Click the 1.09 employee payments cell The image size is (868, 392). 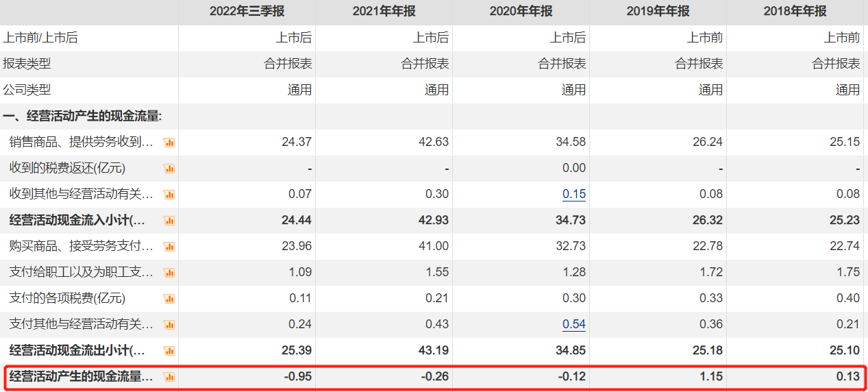pyautogui.click(x=300, y=272)
